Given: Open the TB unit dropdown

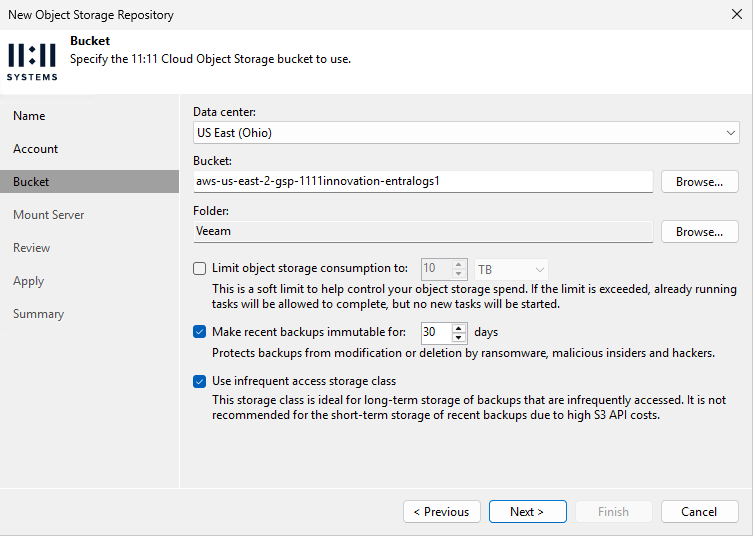Looking at the screenshot, I should click(x=511, y=269).
